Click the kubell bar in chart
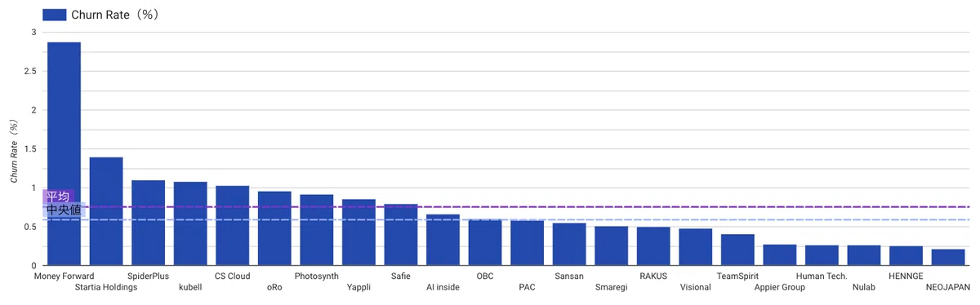 [190, 223]
